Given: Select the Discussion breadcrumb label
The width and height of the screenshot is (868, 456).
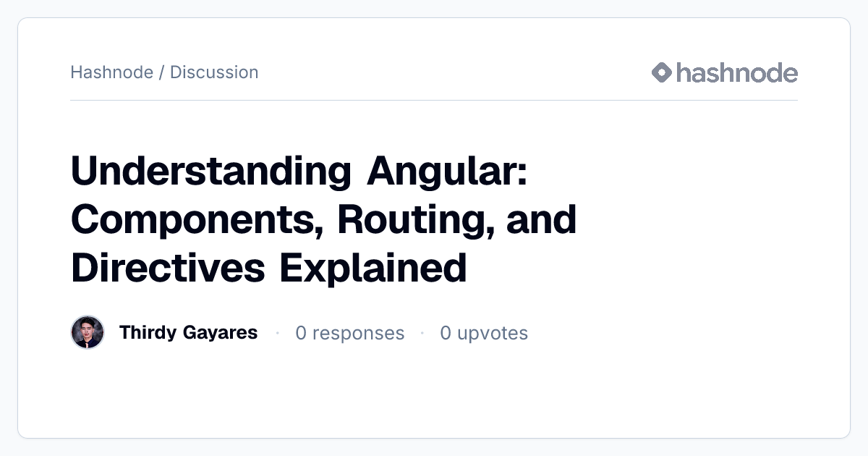Looking at the screenshot, I should [214, 72].
